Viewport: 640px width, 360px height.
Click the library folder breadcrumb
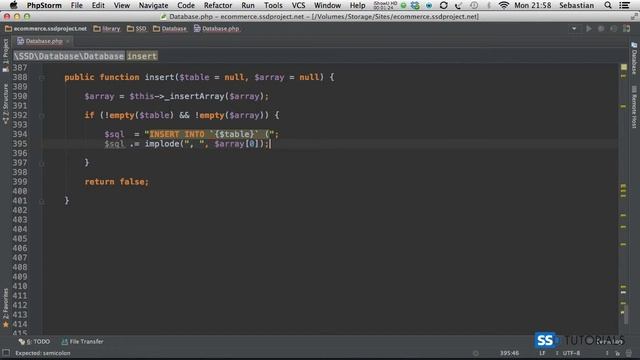click(x=107, y=29)
